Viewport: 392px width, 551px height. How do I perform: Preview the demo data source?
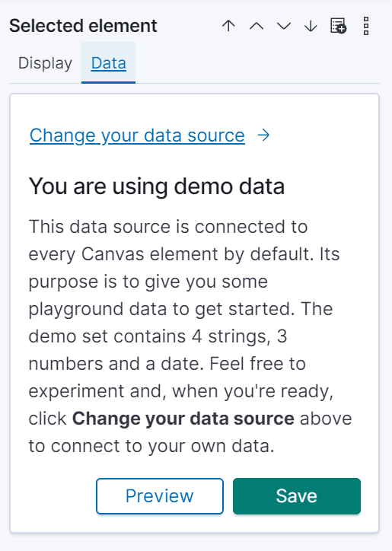pyautogui.click(x=160, y=496)
